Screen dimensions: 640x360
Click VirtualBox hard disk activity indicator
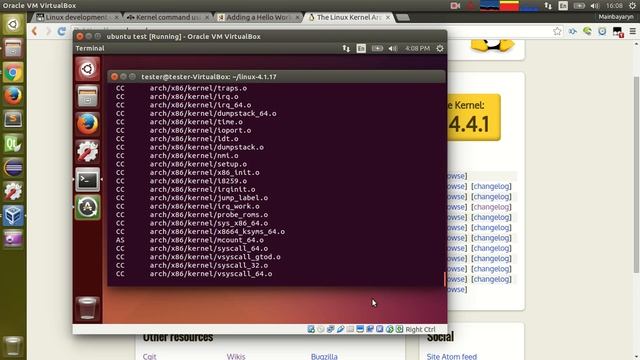[x=311, y=329]
